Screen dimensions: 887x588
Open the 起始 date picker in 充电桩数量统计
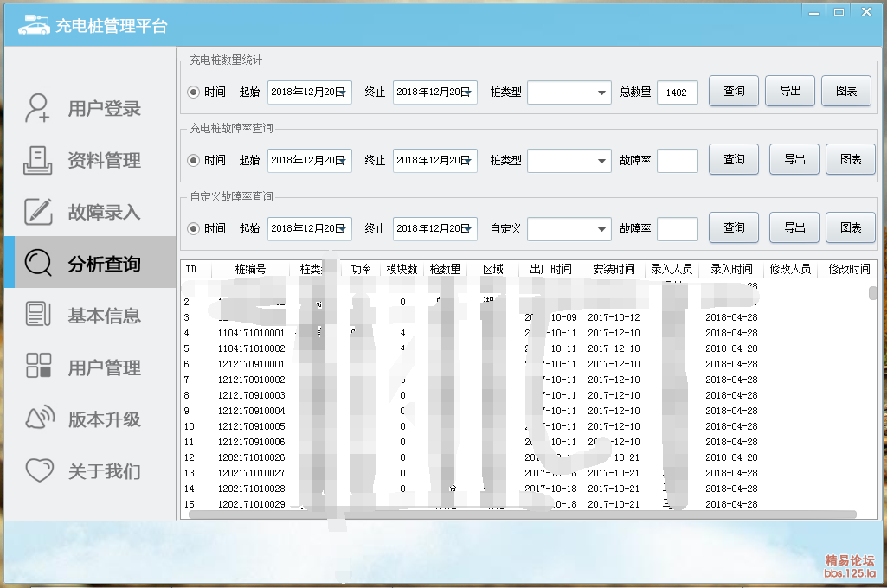[x=310, y=93]
